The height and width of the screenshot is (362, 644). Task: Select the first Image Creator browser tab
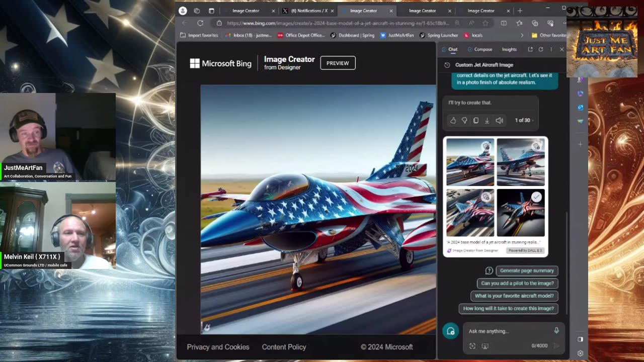point(249,11)
